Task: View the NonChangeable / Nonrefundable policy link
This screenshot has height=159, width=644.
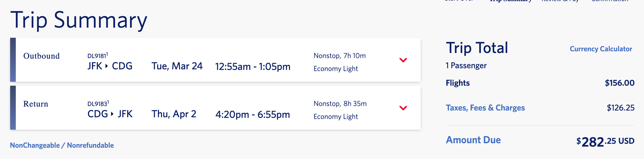Action: 62,145
